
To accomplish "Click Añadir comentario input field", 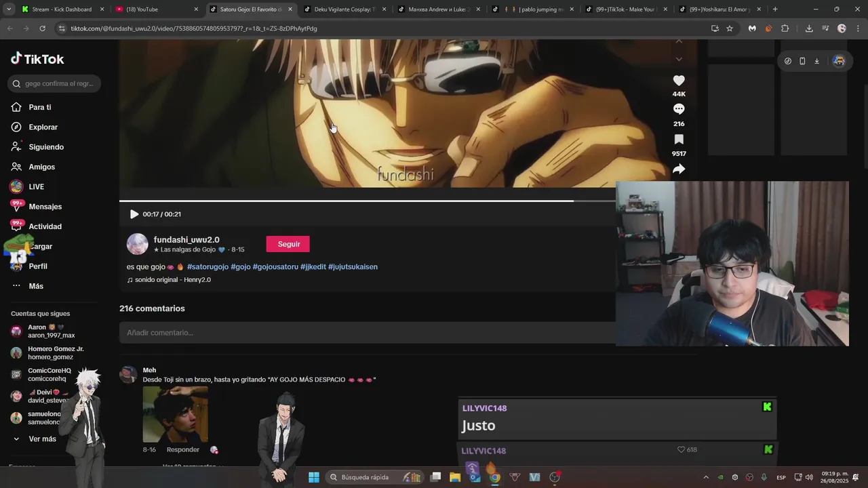I will (x=367, y=333).
